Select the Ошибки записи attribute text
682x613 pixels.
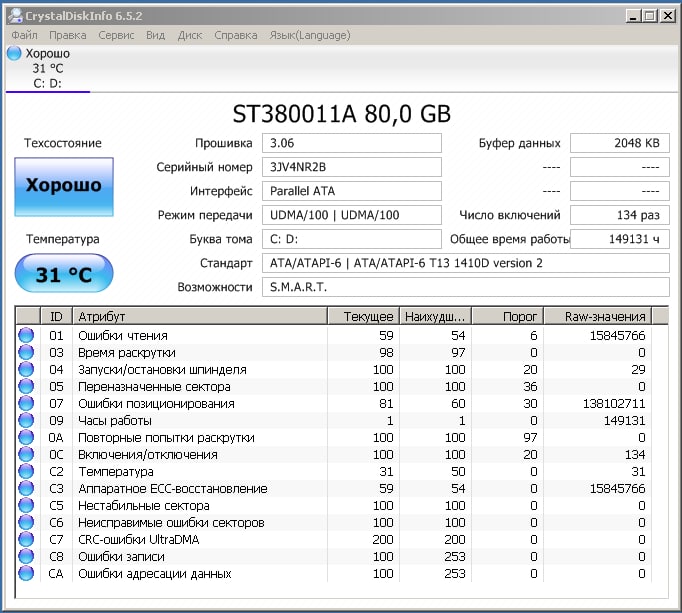tap(121, 556)
